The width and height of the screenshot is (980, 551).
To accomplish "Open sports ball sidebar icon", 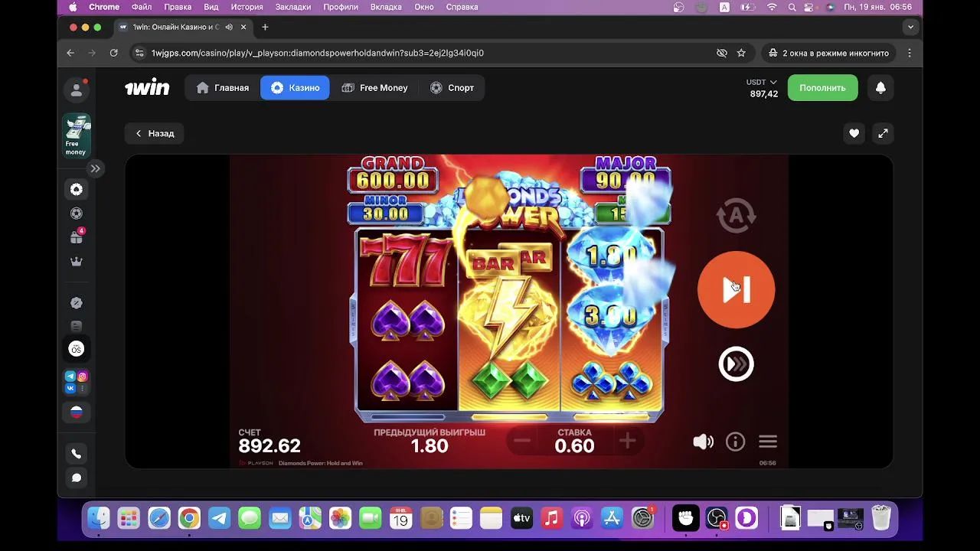I will [x=77, y=214].
